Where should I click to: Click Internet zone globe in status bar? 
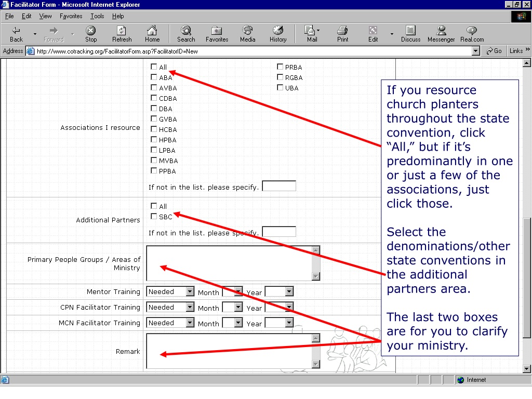pos(460,380)
